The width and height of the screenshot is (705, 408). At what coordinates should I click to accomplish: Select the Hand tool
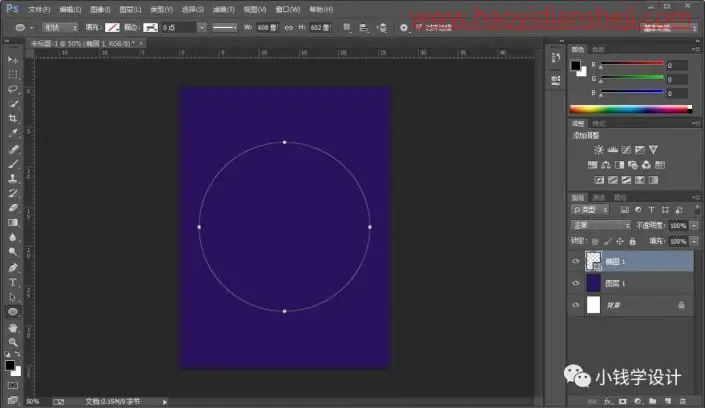tap(13, 328)
